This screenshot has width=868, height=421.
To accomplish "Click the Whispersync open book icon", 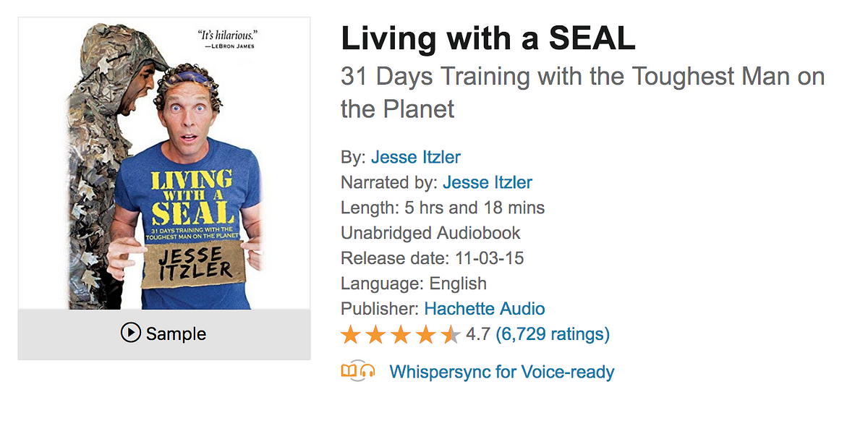I will (x=349, y=372).
